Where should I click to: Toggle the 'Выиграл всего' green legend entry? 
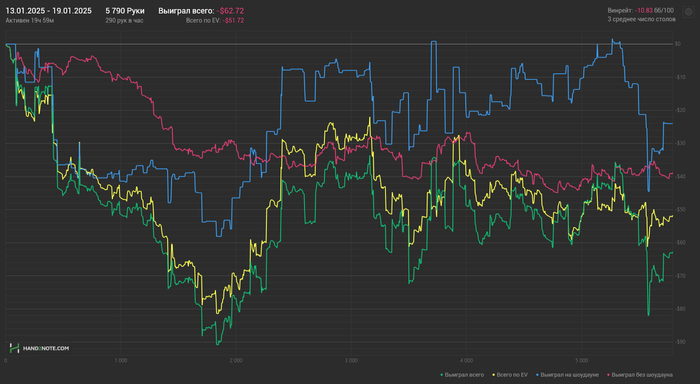coord(462,375)
